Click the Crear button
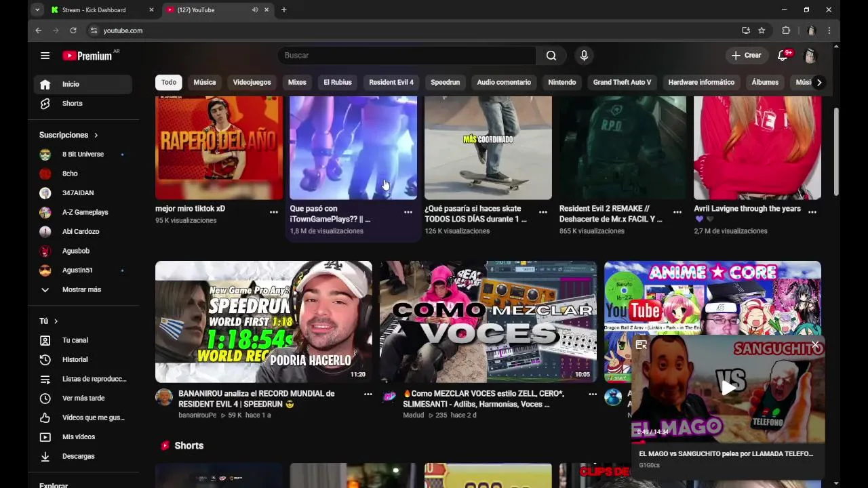The height and width of the screenshot is (488, 868). 746,56
